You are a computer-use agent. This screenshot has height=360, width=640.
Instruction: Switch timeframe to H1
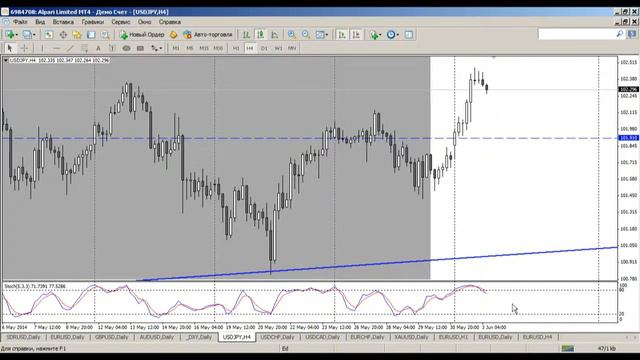[236, 48]
